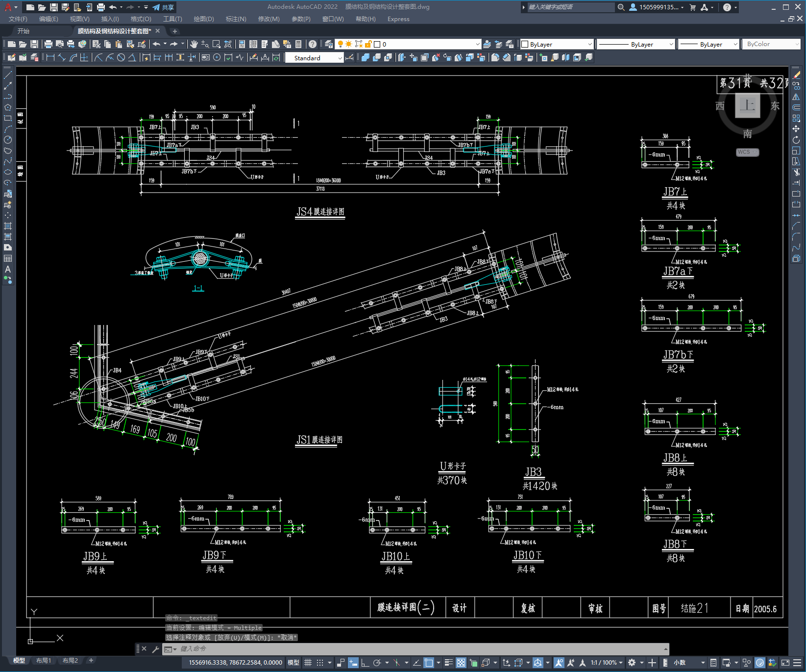
Task: Select the Line draw tool in left toolbar
Action: coord(8,75)
